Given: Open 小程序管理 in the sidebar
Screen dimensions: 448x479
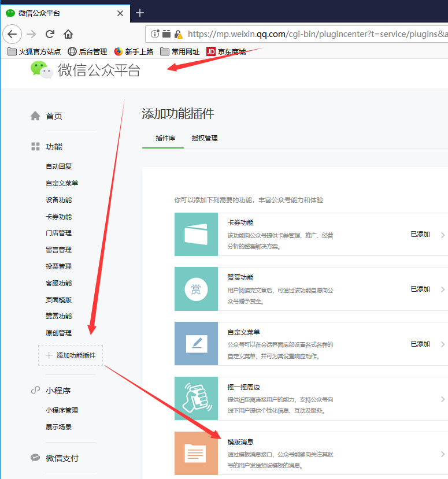Looking at the screenshot, I should pyautogui.click(x=62, y=410).
